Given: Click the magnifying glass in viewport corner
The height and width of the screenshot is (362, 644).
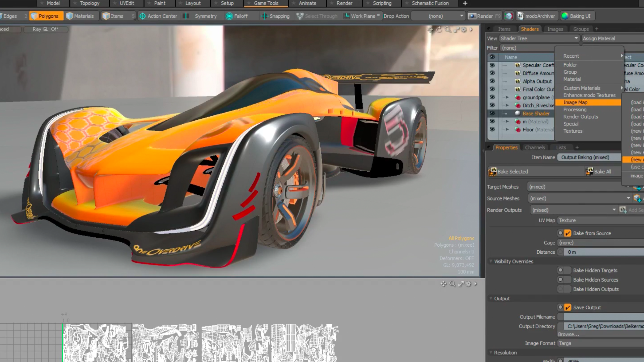Looking at the screenshot, I should click(x=448, y=29).
